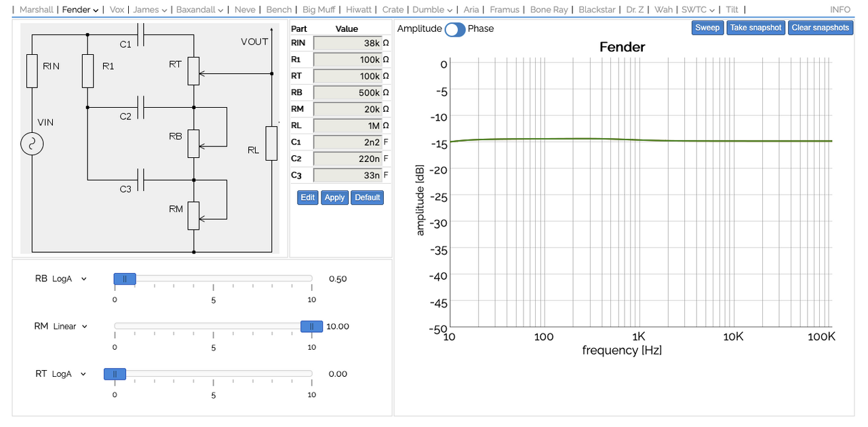Click the RL value field 1M
This screenshot has width=868, height=427.
[x=347, y=125]
